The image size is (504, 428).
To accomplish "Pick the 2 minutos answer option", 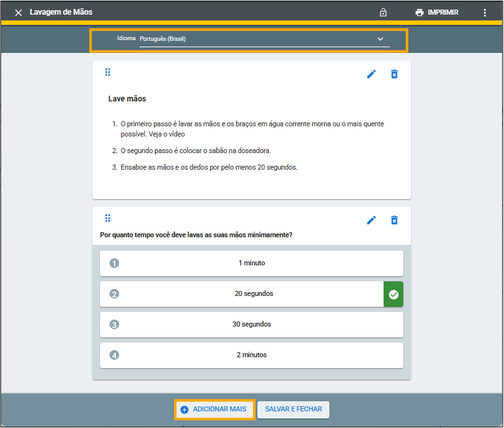I will pos(252,355).
